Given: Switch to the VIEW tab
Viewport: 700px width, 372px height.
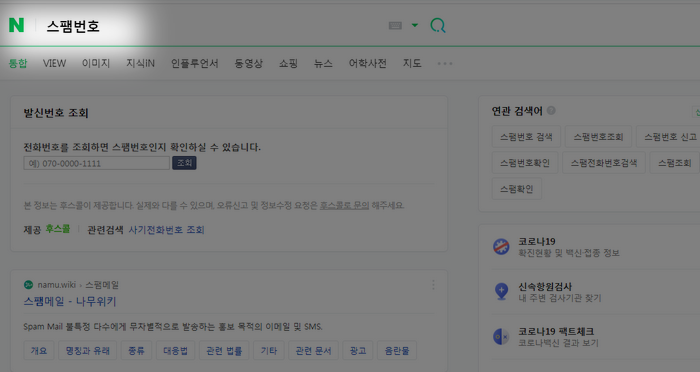Looking at the screenshot, I should [54, 63].
